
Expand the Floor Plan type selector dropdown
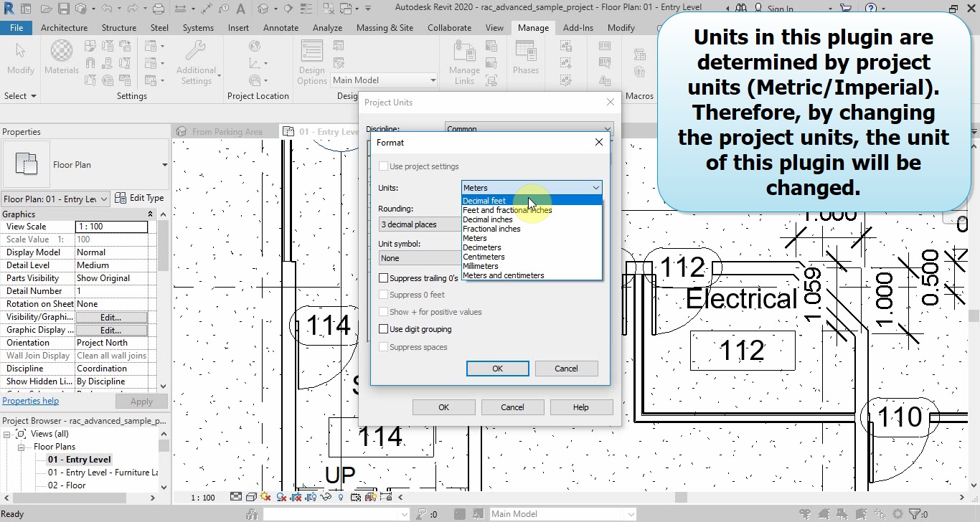click(x=164, y=165)
